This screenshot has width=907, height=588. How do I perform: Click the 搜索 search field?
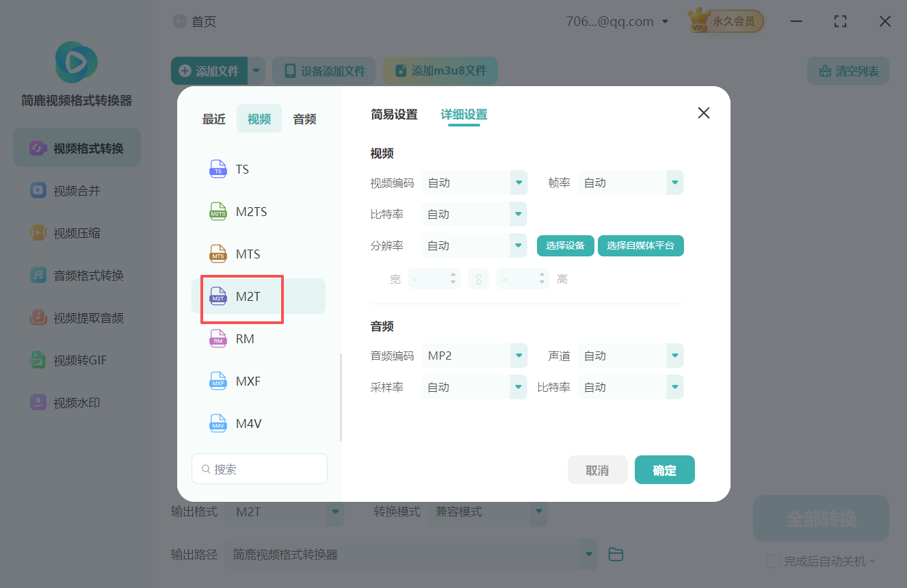tap(259, 468)
